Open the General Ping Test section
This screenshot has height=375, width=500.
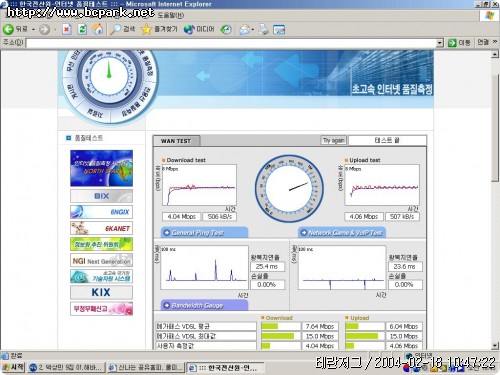pyautogui.click(x=205, y=232)
